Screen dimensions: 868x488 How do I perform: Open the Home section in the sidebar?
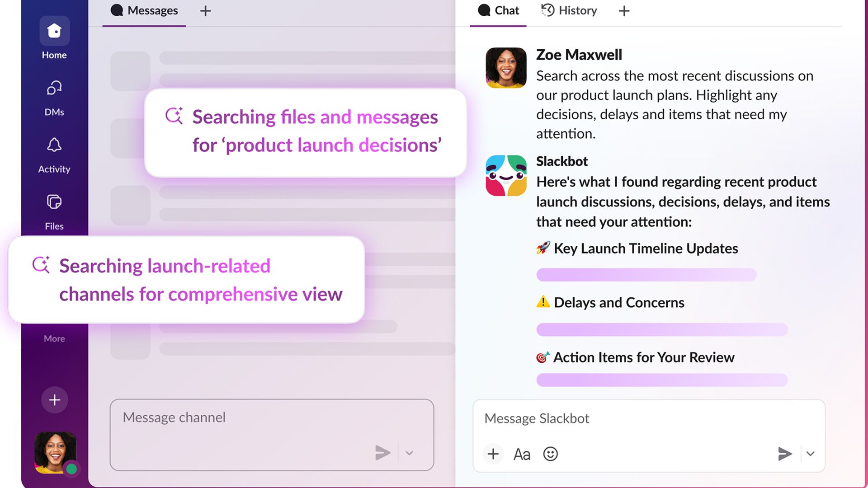[x=54, y=31]
